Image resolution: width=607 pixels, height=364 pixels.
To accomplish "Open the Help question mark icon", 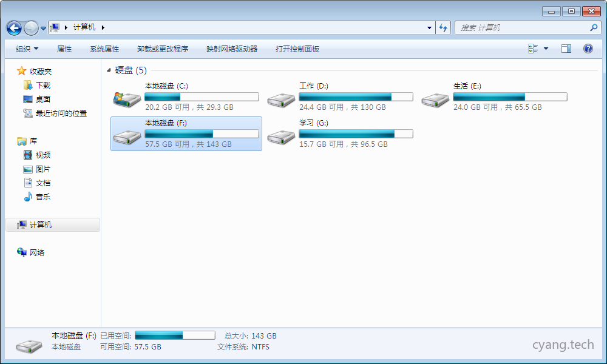I will 588,49.
